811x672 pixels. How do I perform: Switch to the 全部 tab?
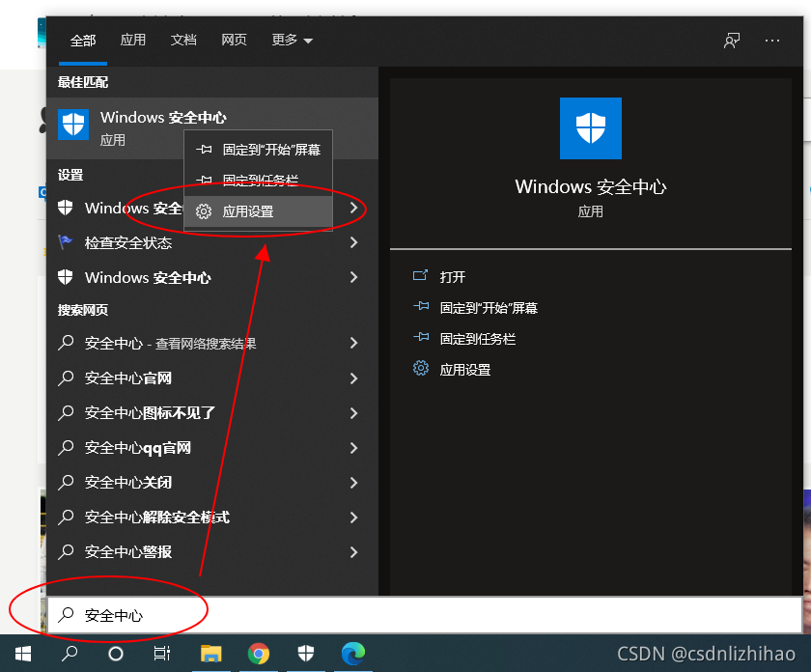click(83, 41)
